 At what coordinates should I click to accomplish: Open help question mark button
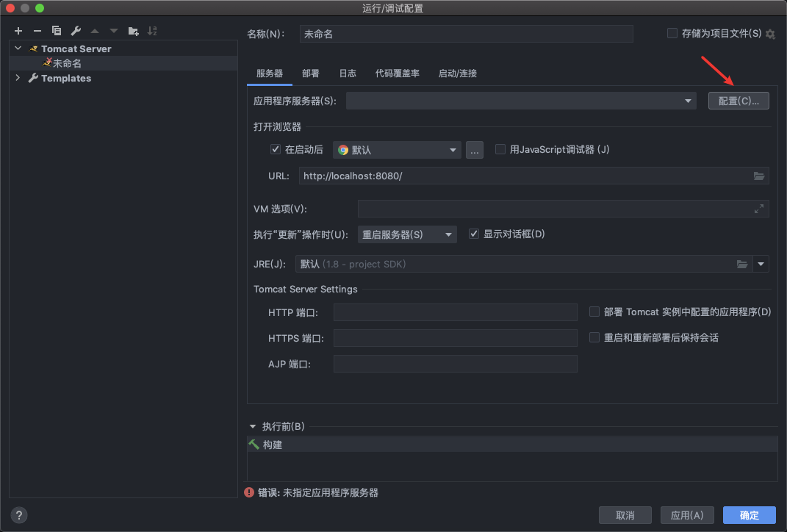(19, 515)
